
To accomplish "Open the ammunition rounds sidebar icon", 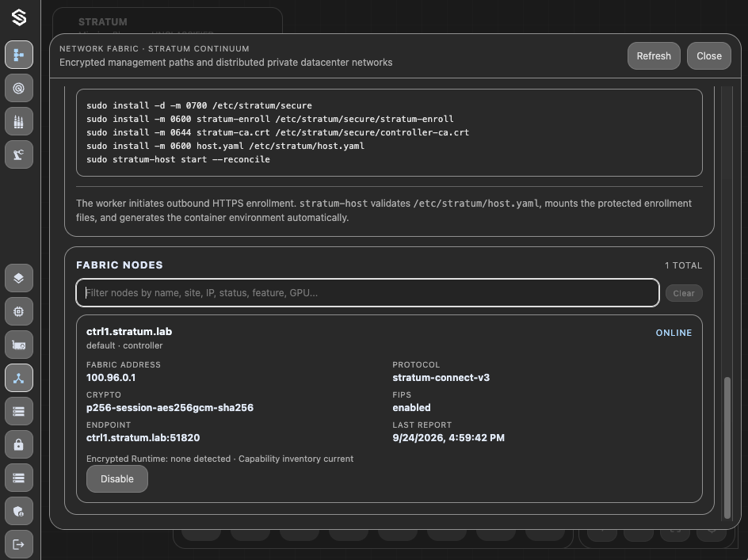I will tap(18, 122).
